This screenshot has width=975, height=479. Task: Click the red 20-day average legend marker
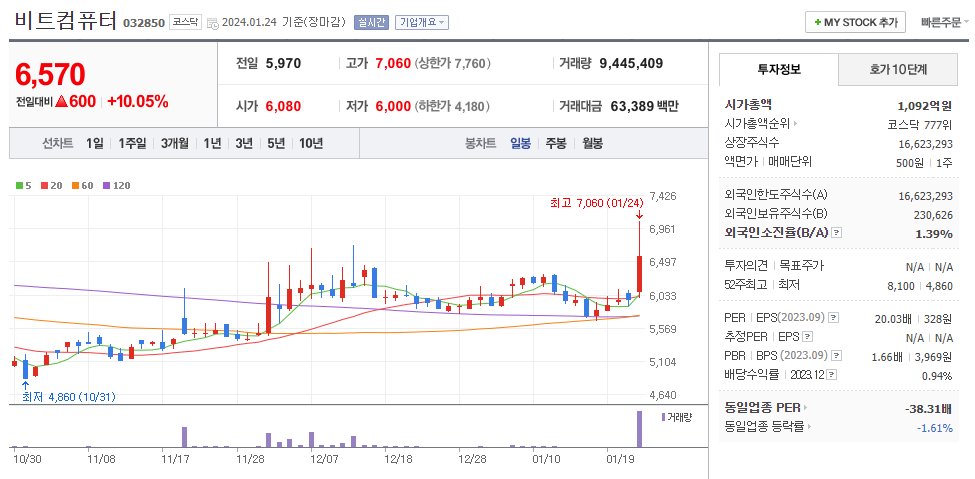(44, 185)
